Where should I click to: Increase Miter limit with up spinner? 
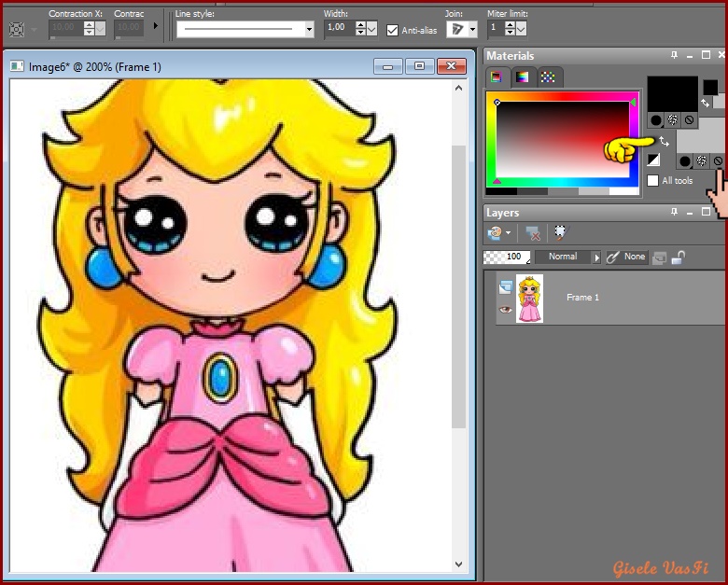[x=511, y=24]
